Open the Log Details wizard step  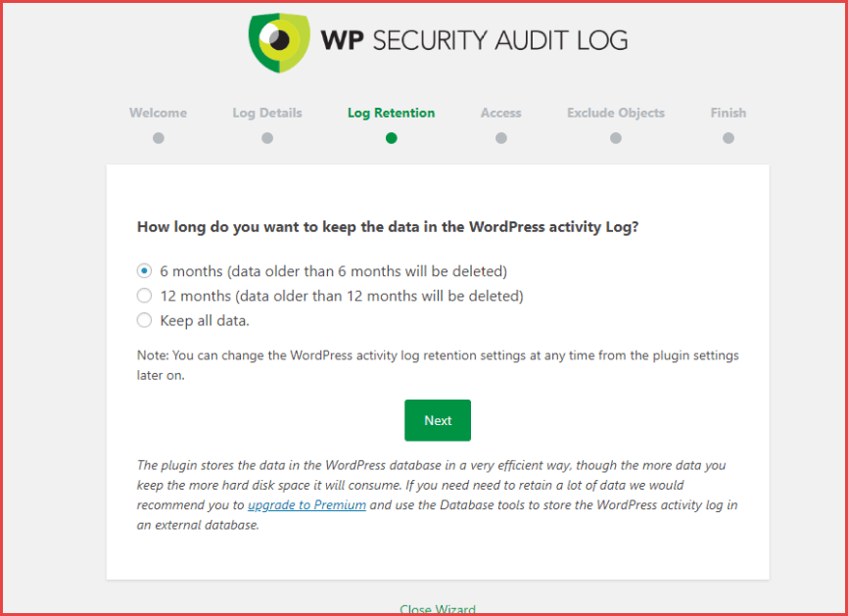266,113
